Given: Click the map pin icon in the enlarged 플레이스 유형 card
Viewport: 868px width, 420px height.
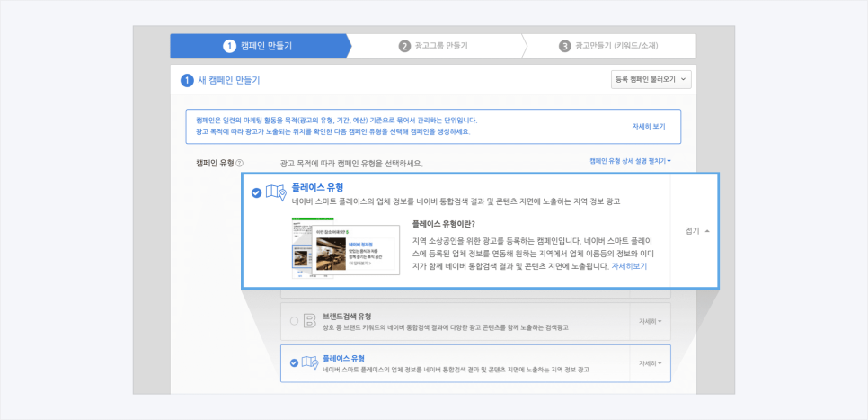Looking at the screenshot, I should (276, 192).
